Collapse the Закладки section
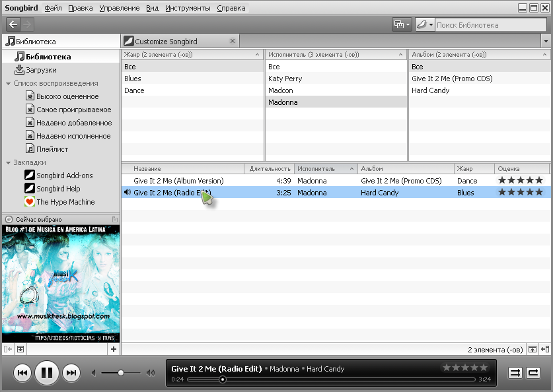The width and height of the screenshot is (553, 392). tap(8, 163)
